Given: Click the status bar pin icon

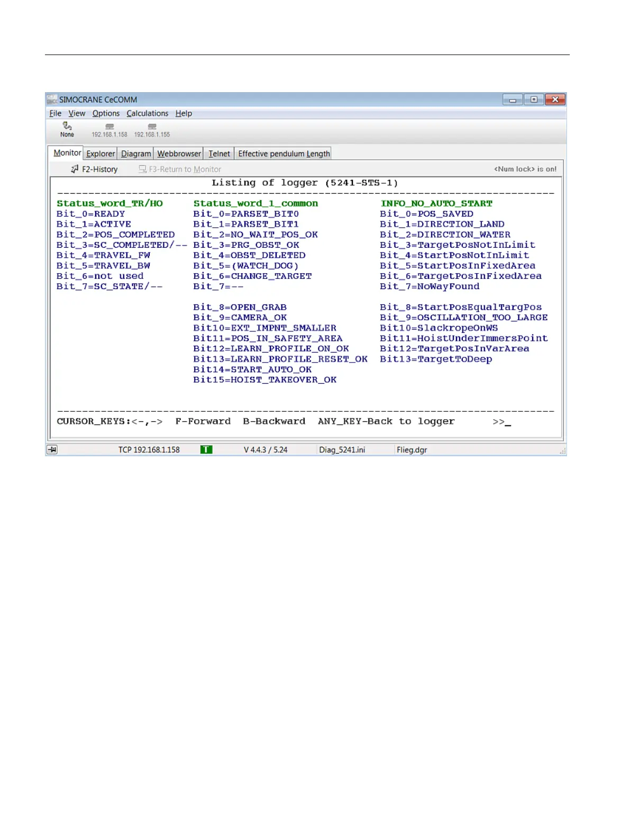Looking at the screenshot, I should (52, 450).
